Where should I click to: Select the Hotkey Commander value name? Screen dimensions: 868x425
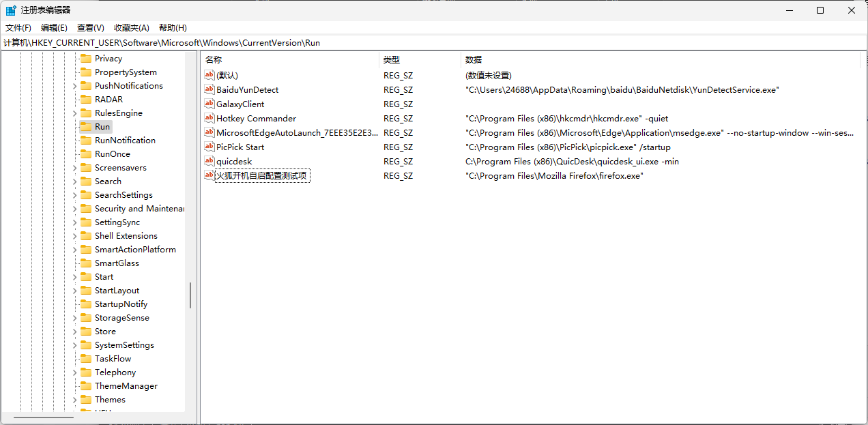pos(256,118)
